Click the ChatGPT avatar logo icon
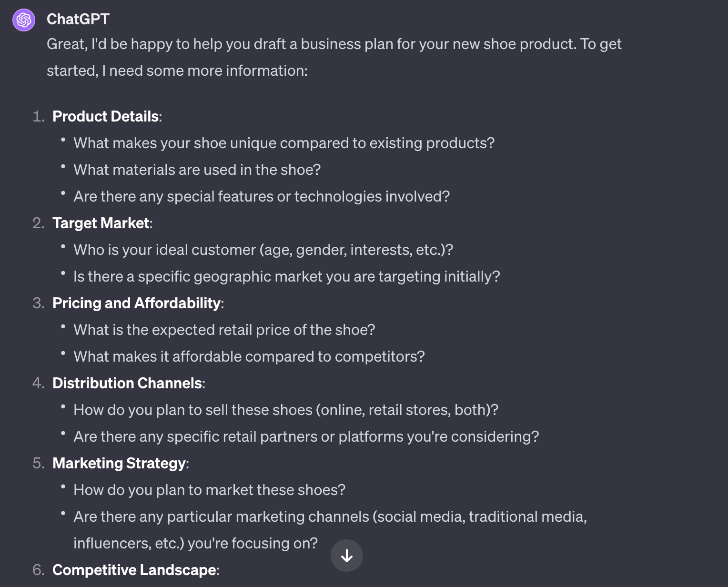The image size is (728, 587). click(24, 20)
